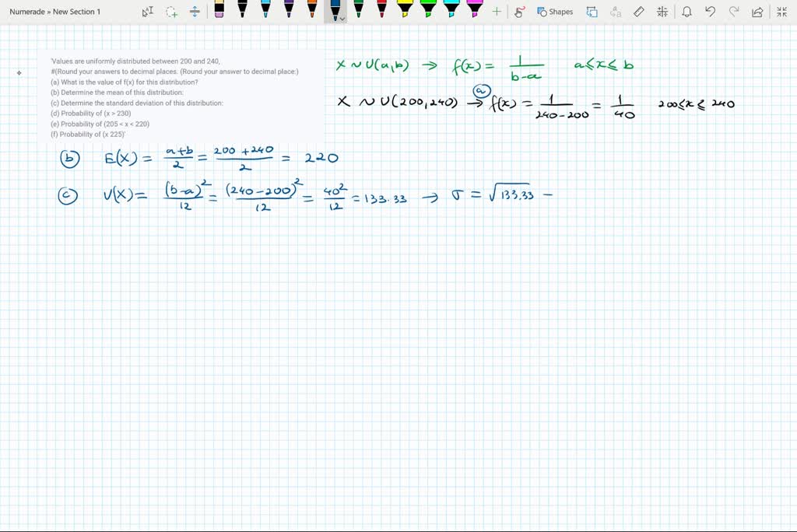
Task: Undo the last stroke
Action: (711, 12)
